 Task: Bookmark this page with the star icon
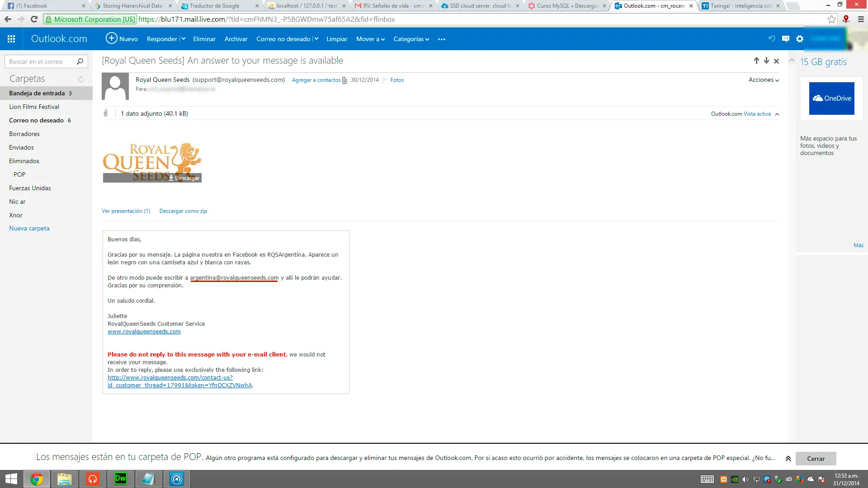(831, 19)
